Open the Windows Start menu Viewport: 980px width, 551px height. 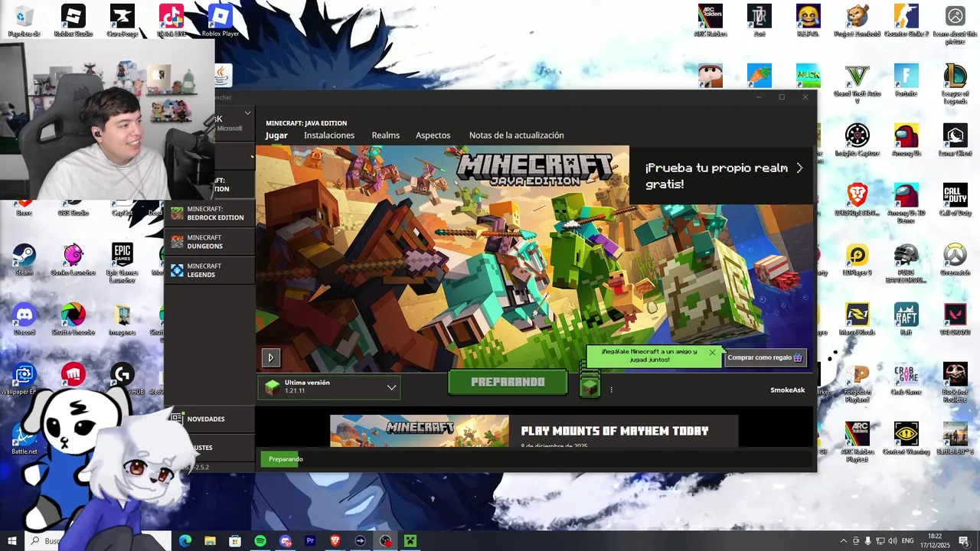[12, 541]
